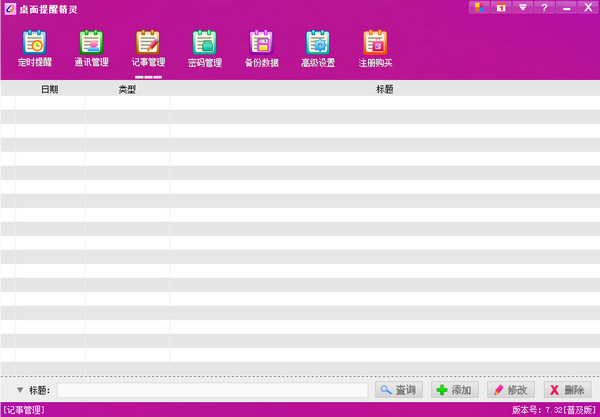Select the 记事管理 notes icon
Viewport: 600px width, 417px height.
(x=148, y=48)
